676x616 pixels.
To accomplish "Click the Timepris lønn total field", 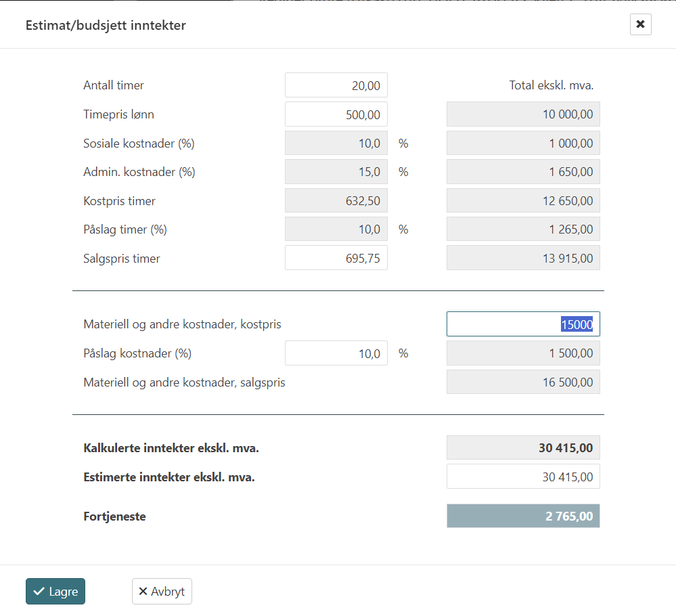I will coord(523,114).
